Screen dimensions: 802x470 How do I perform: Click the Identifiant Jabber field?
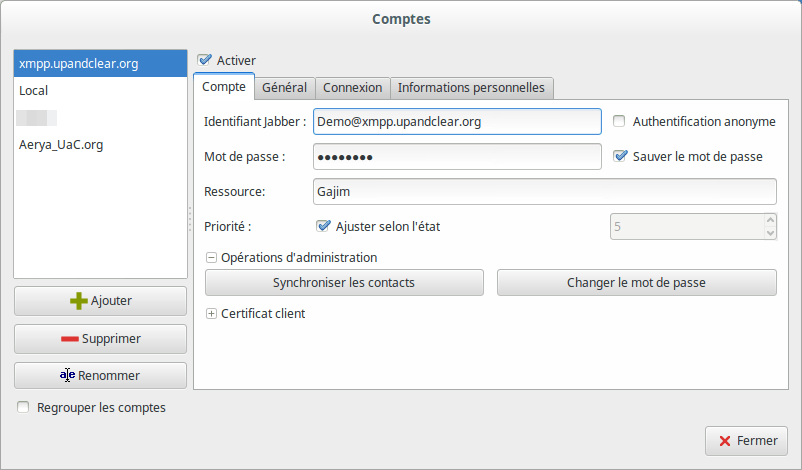(457, 122)
